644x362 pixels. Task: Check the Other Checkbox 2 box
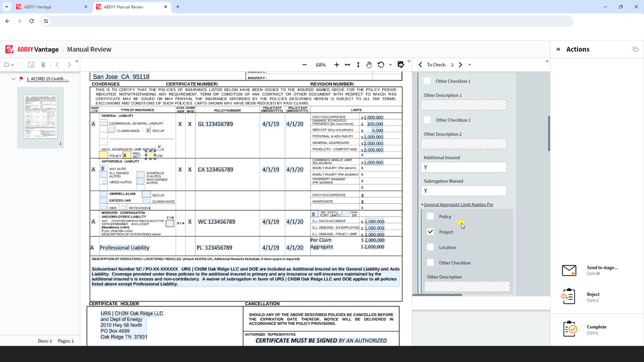point(427,120)
